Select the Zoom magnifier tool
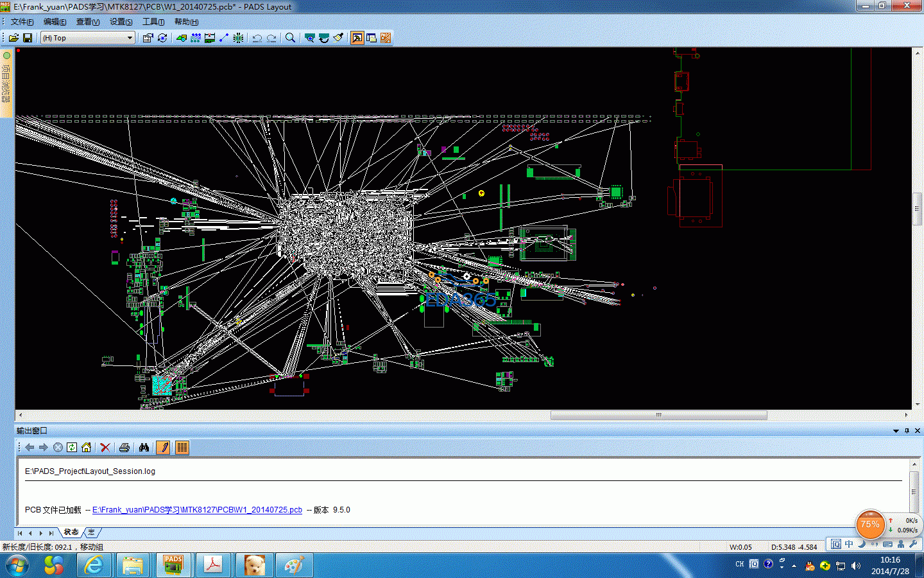924x578 pixels. tap(290, 38)
